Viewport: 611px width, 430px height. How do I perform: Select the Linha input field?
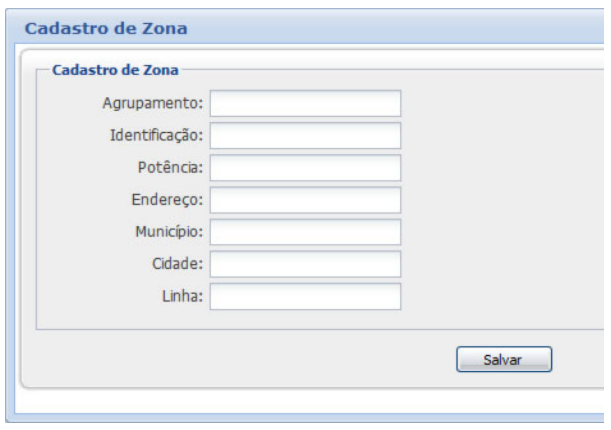coord(305,296)
